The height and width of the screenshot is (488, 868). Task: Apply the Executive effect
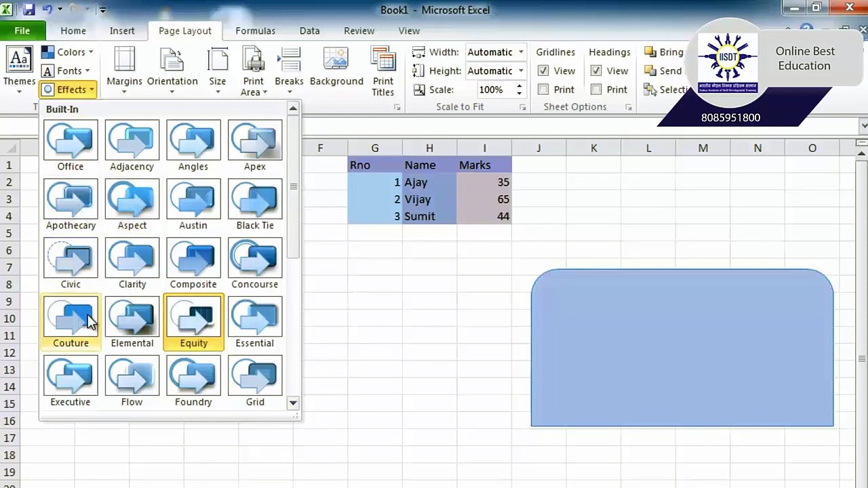(71, 382)
